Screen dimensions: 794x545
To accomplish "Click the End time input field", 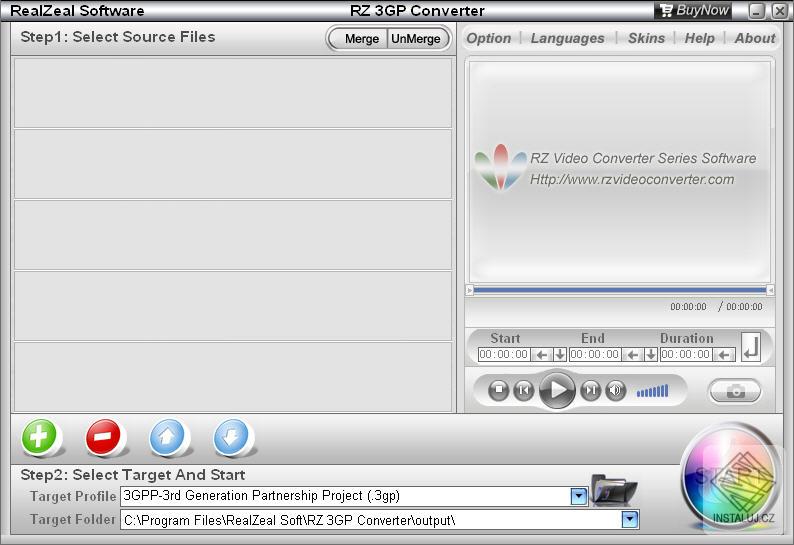I will click(x=595, y=354).
